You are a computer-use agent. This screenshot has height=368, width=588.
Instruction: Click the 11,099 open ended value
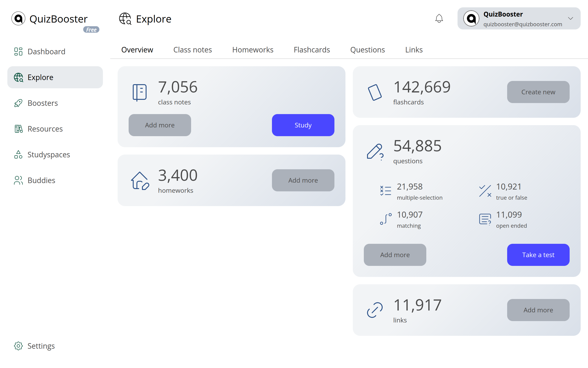[509, 215]
